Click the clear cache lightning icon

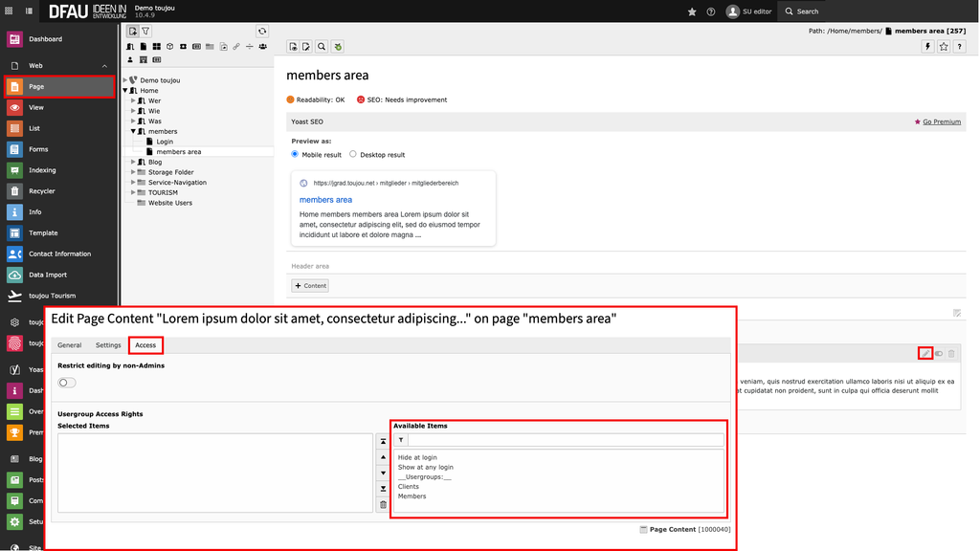(x=927, y=46)
